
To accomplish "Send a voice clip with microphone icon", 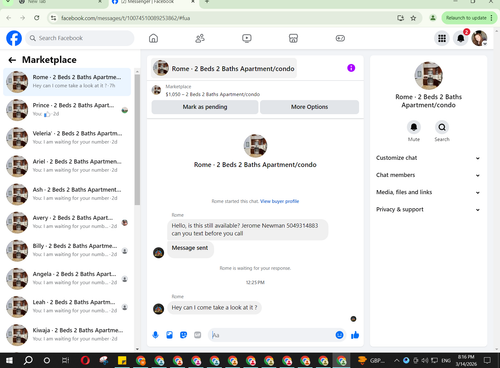I will 155,335.
